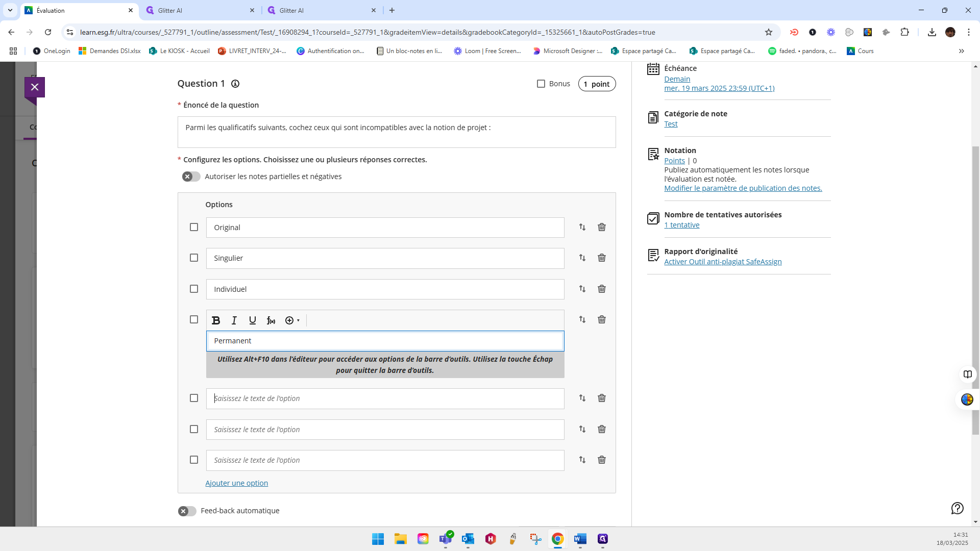This screenshot has height=551, width=980.
Task: Delete the Singulier option
Action: coord(602,258)
